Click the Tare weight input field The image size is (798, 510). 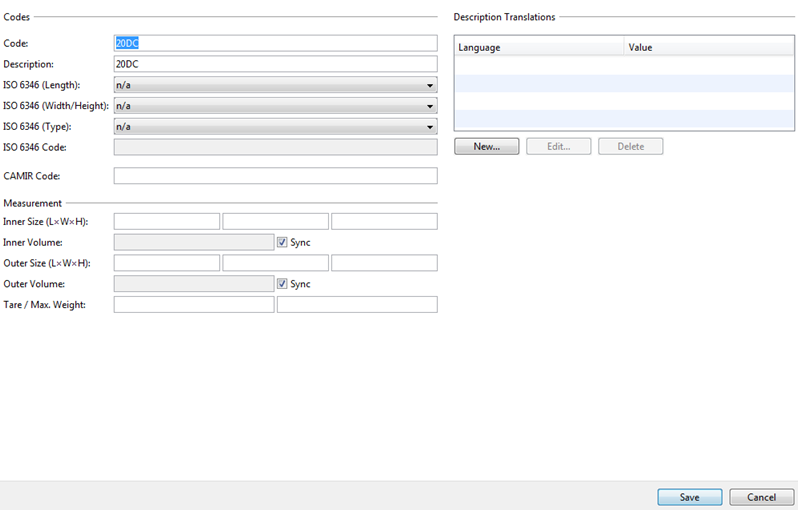[x=193, y=304]
